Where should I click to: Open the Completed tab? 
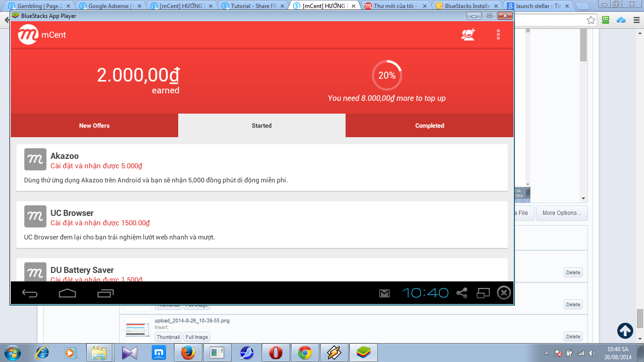(x=429, y=125)
